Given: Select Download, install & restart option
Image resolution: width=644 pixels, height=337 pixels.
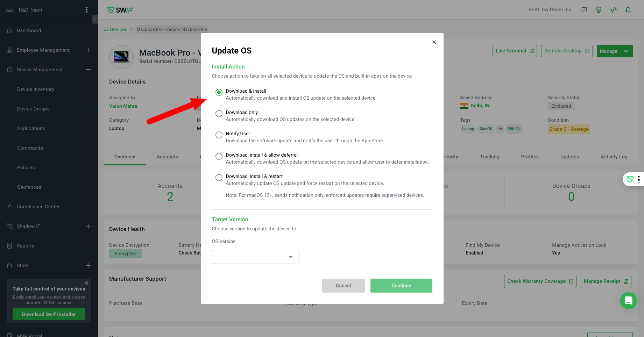Looking at the screenshot, I should coord(219,178).
